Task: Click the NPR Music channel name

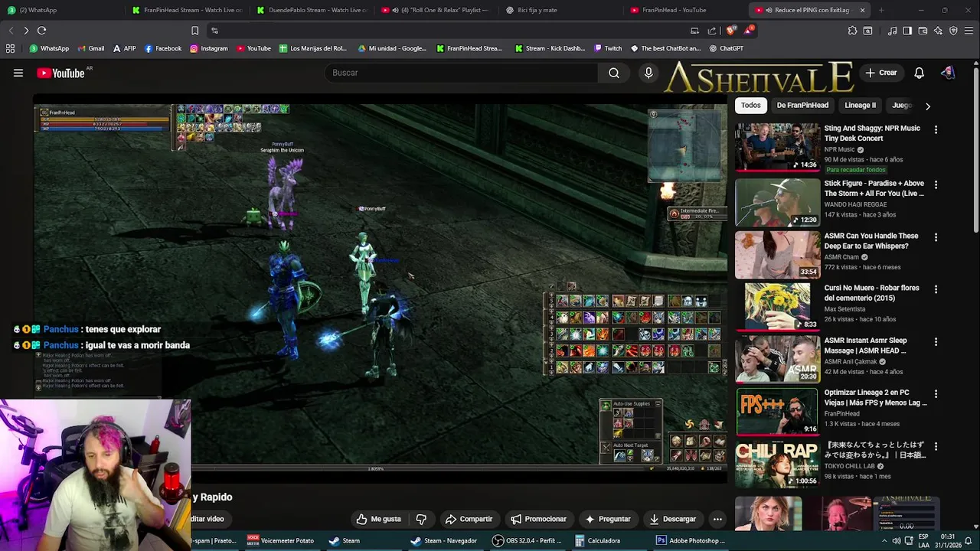Action: pyautogui.click(x=839, y=149)
